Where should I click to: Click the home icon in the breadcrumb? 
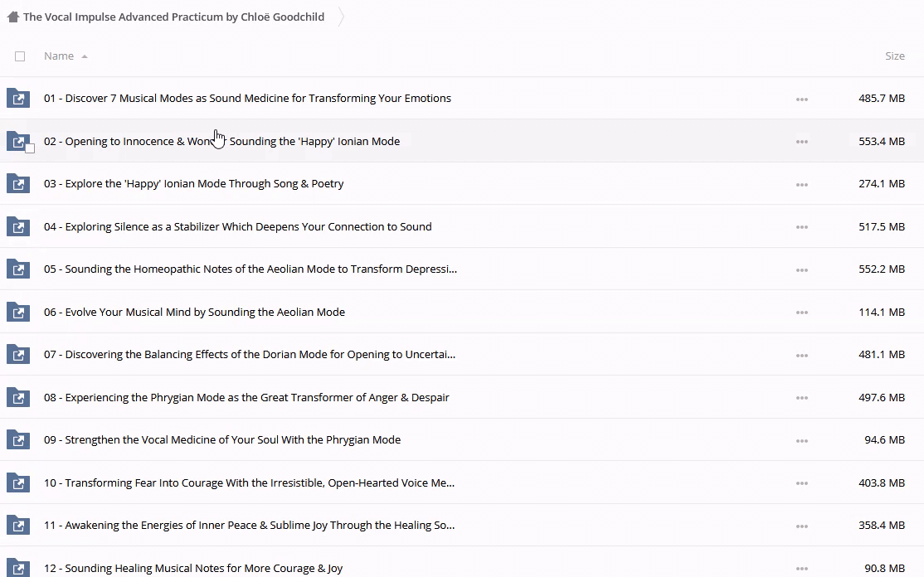click(x=12, y=17)
